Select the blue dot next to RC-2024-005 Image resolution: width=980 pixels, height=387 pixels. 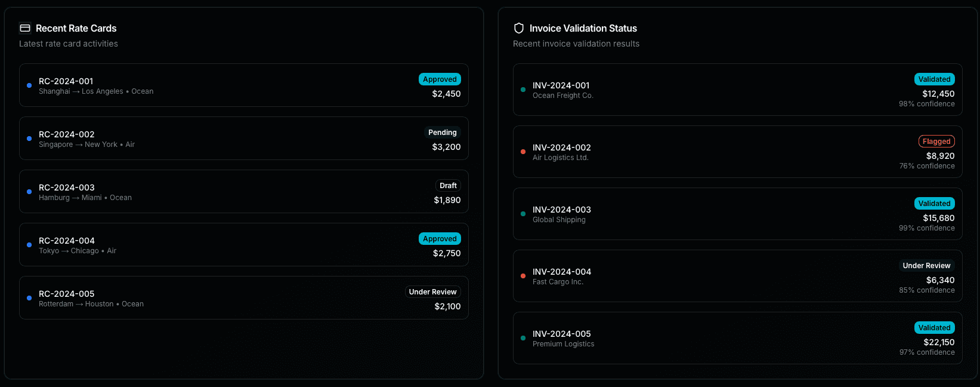pyautogui.click(x=29, y=297)
